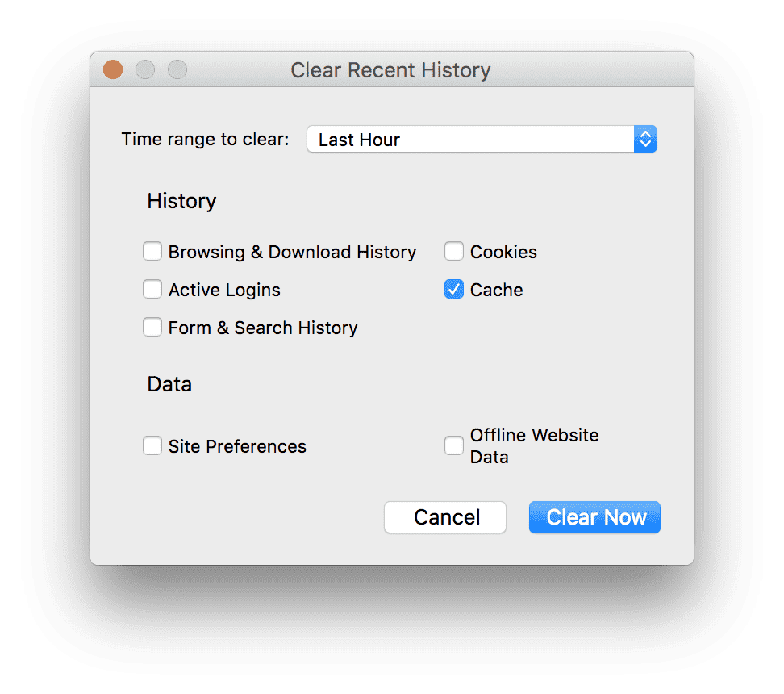Check Offline Website Data

coord(453,445)
